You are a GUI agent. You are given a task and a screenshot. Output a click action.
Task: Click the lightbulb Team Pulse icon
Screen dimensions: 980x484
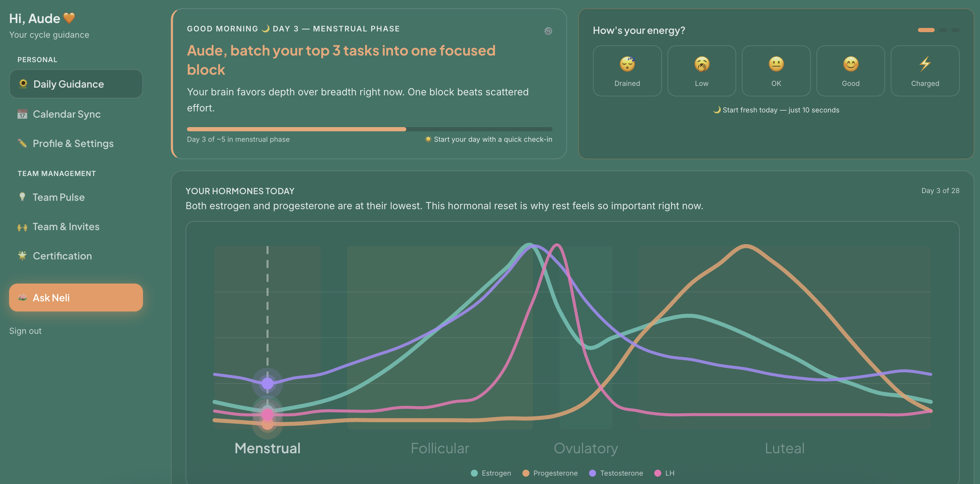[x=22, y=197]
